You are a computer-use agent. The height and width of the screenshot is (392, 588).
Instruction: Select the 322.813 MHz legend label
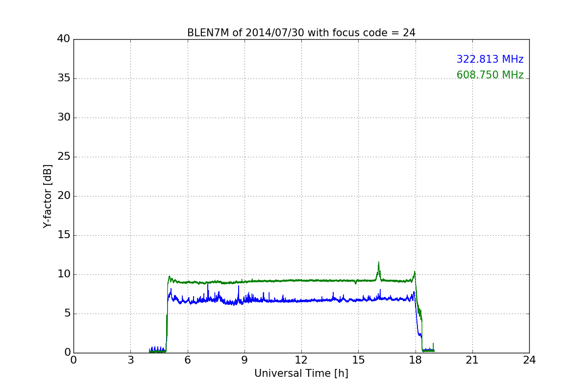coord(490,59)
